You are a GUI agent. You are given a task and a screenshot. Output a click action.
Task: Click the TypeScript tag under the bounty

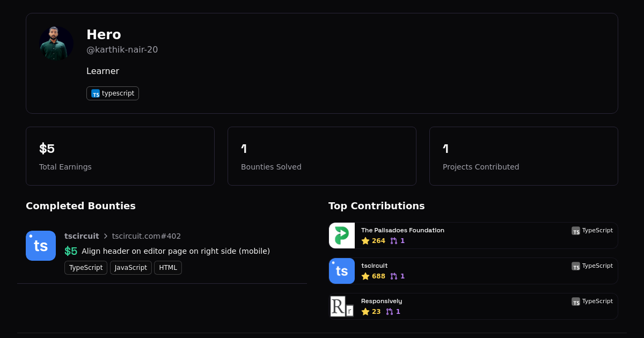tap(86, 268)
